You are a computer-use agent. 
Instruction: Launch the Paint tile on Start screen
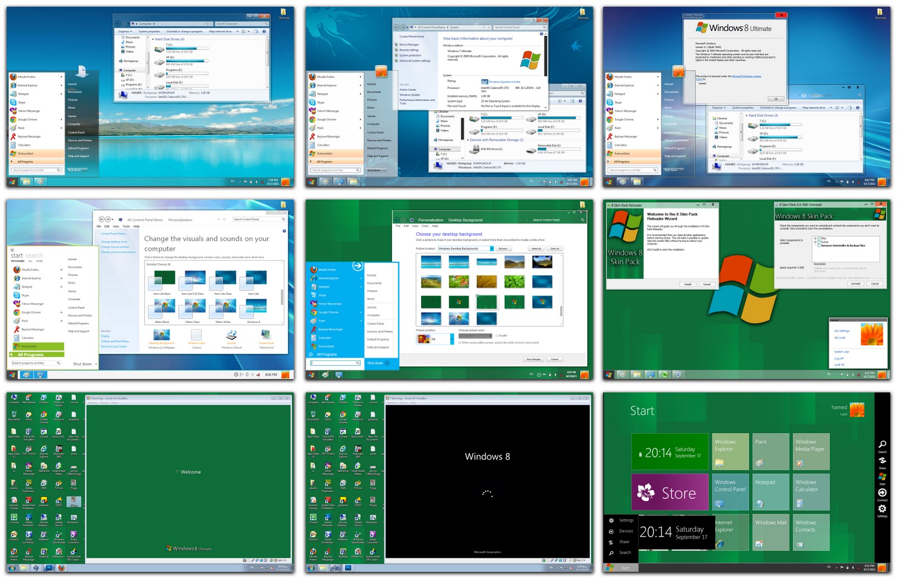click(x=771, y=451)
